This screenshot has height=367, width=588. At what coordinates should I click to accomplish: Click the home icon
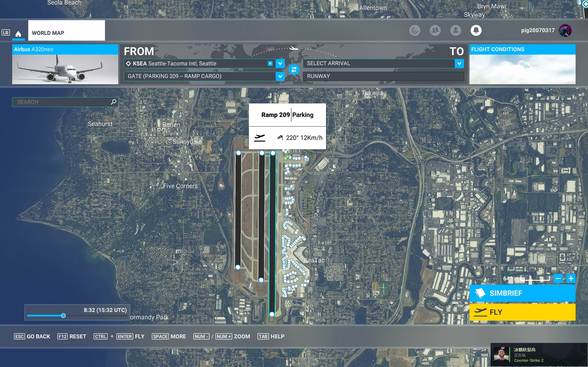click(18, 33)
